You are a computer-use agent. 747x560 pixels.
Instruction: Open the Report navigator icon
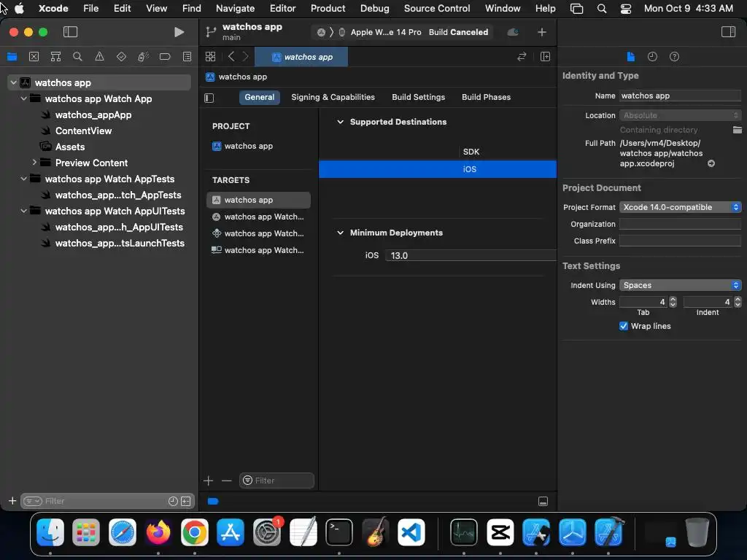coord(187,57)
